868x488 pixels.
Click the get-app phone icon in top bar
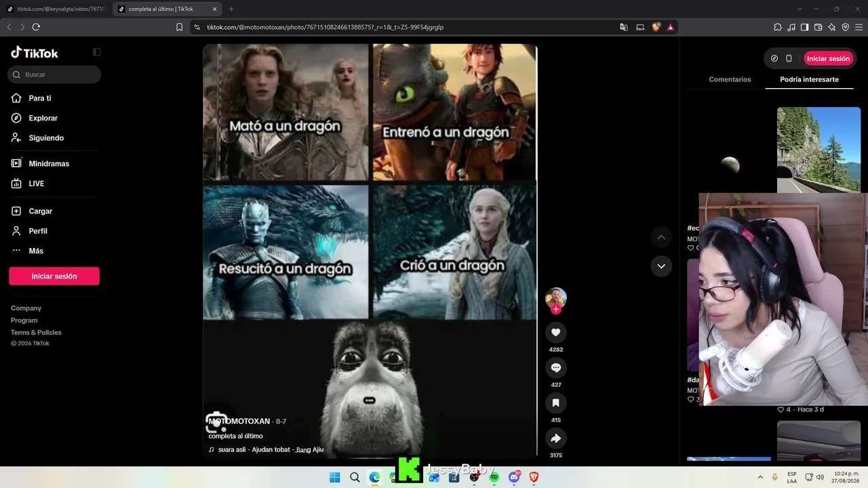point(789,58)
